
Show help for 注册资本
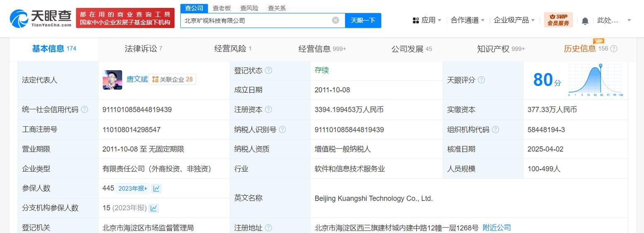268,110
